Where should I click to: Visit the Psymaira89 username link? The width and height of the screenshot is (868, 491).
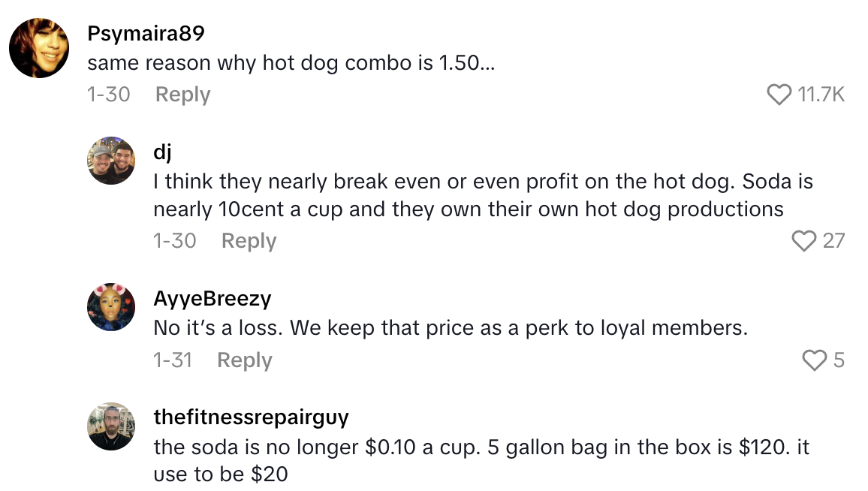coord(146,34)
